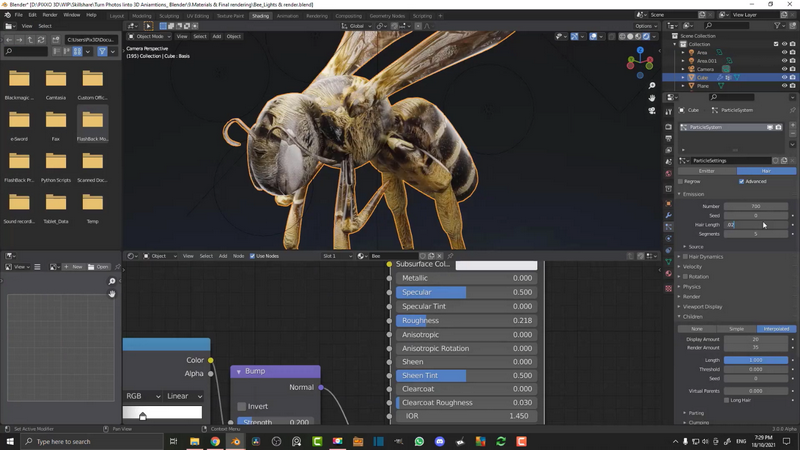The image size is (800, 450).
Task: Click the New image button
Action: pos(73,267)
